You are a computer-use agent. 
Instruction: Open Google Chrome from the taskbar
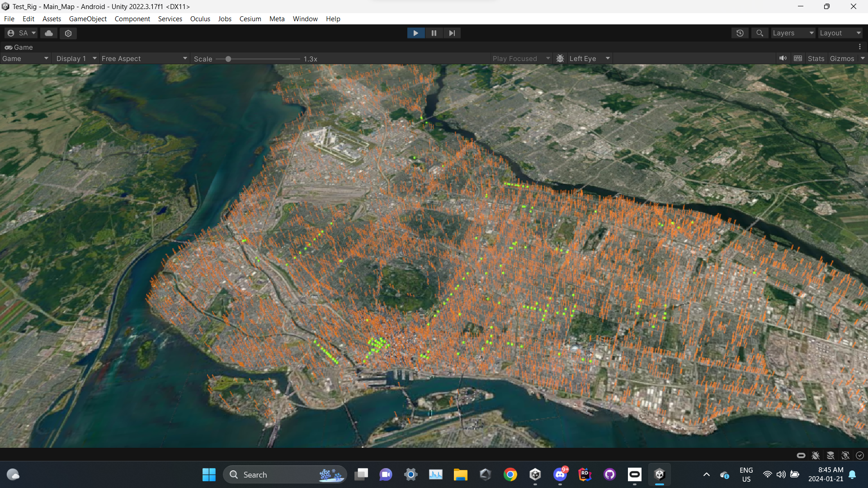(x=510, y=474)
